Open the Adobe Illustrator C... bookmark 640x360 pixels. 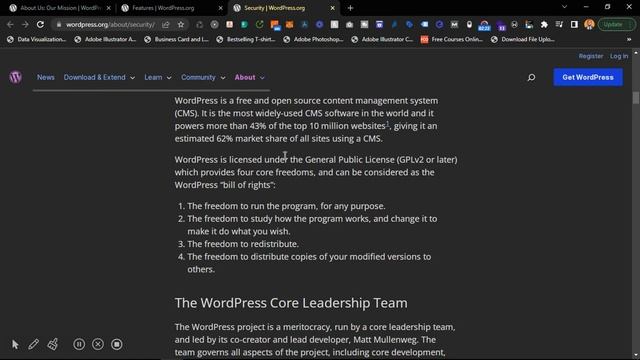pos(382,39)
